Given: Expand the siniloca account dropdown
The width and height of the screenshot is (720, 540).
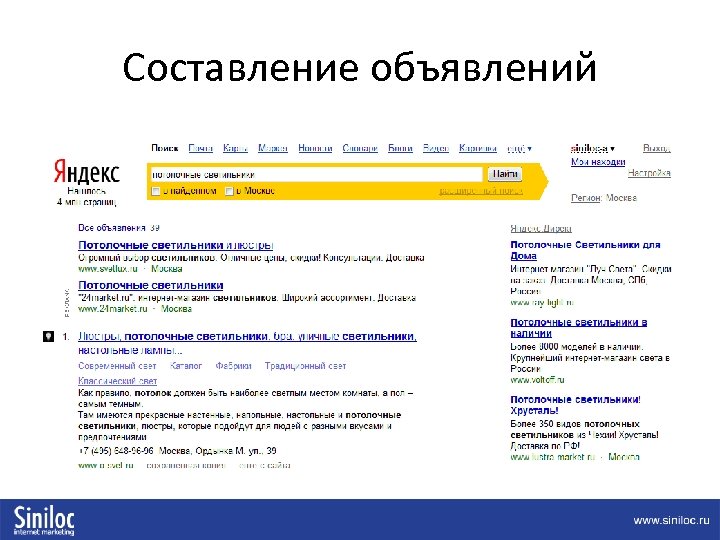Looking at the screenshot, I should (x=592, y=149).
